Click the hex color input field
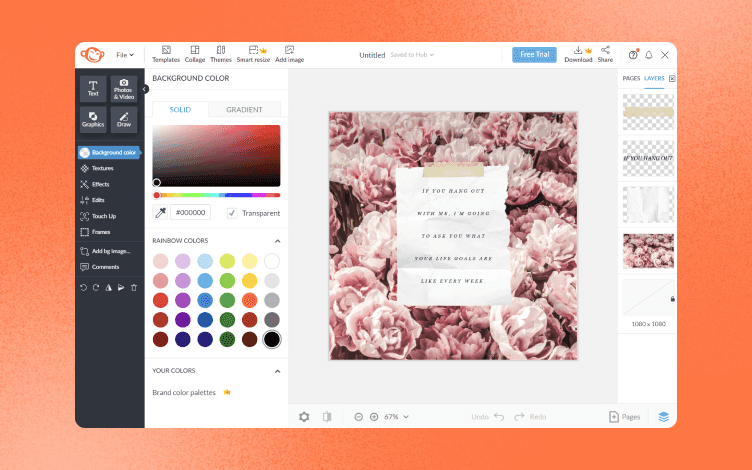Screen dimensions: 752x470 [x=190, y=212]
